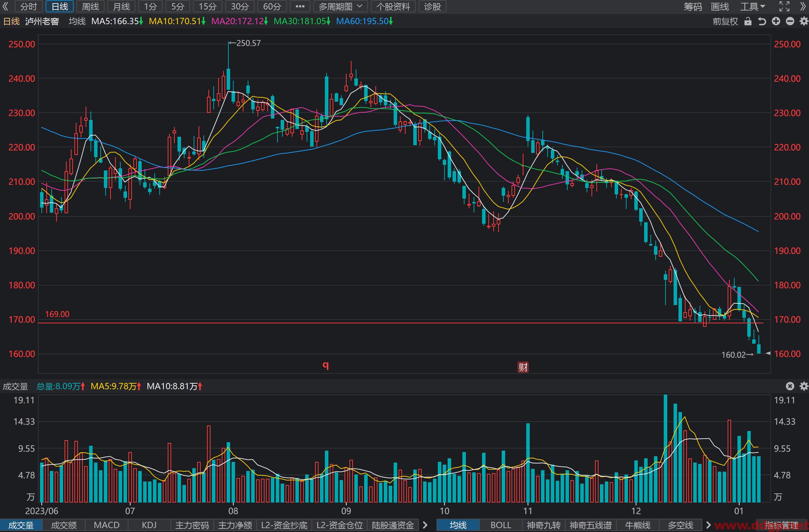The image size is (809, 532).
Task: Open volume panel settings gear
Action: [804, 386]
